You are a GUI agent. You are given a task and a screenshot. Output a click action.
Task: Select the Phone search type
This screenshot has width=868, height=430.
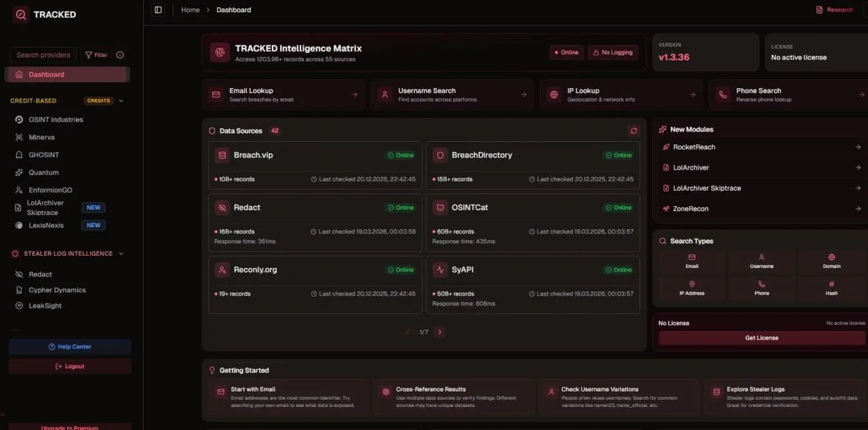pyautogui.click(x=762, y=289)
